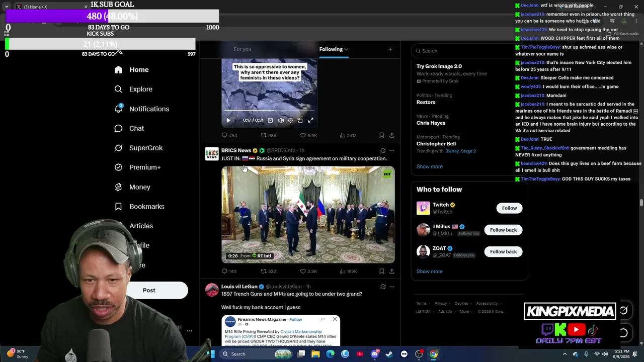View analytics for the 2.7M views post

pos(348,135)
